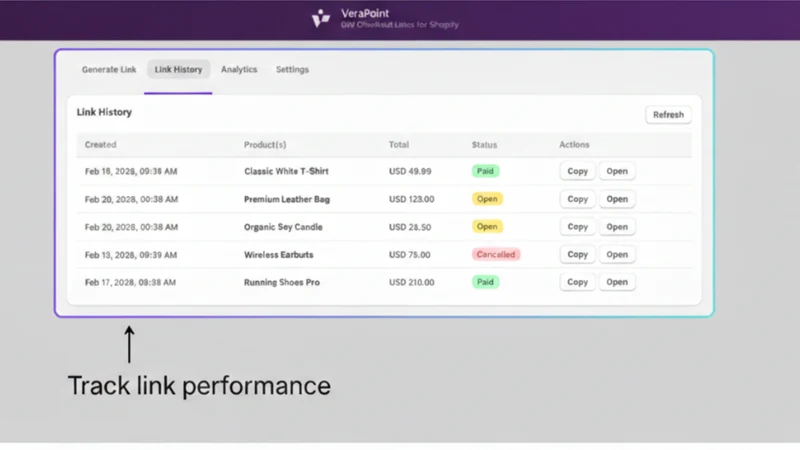Viewport: 800px width, 450px height.
Task: Switch to the Generate Link tab
Action: point(109,69)
